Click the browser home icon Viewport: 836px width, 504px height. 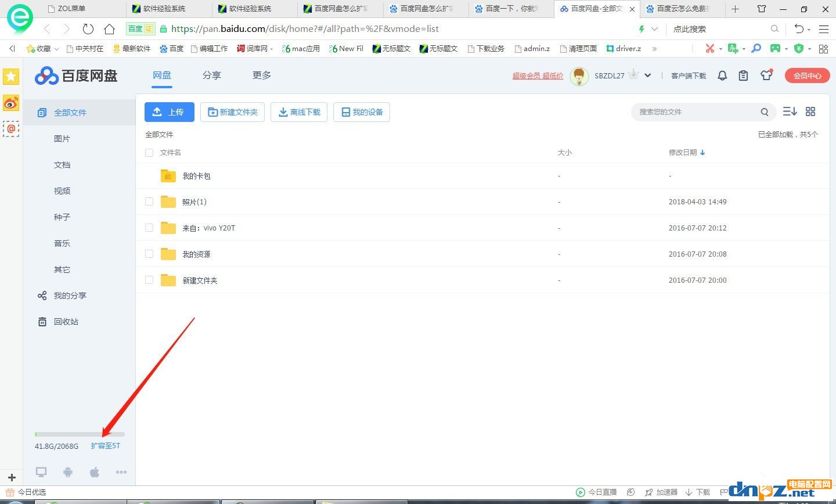(x=109, y=28)
